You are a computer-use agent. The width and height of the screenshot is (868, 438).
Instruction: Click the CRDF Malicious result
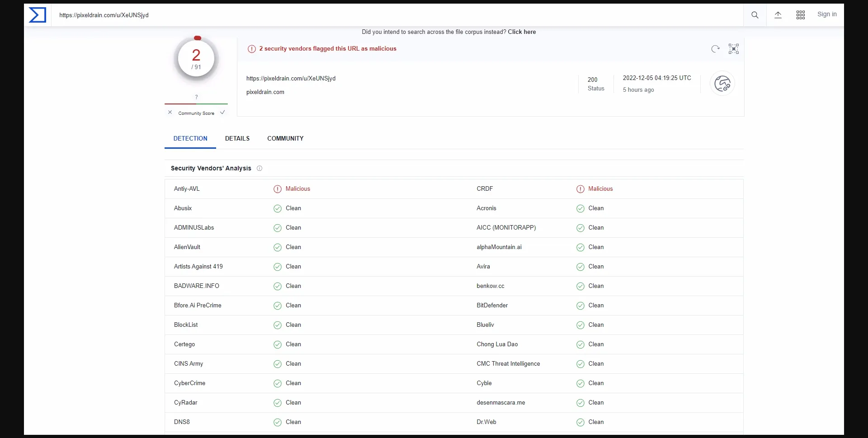pyautogui.click(x=600, y=189)
